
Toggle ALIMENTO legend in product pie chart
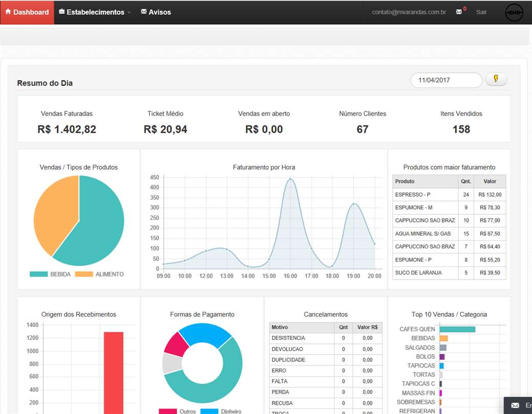point(99,274)
